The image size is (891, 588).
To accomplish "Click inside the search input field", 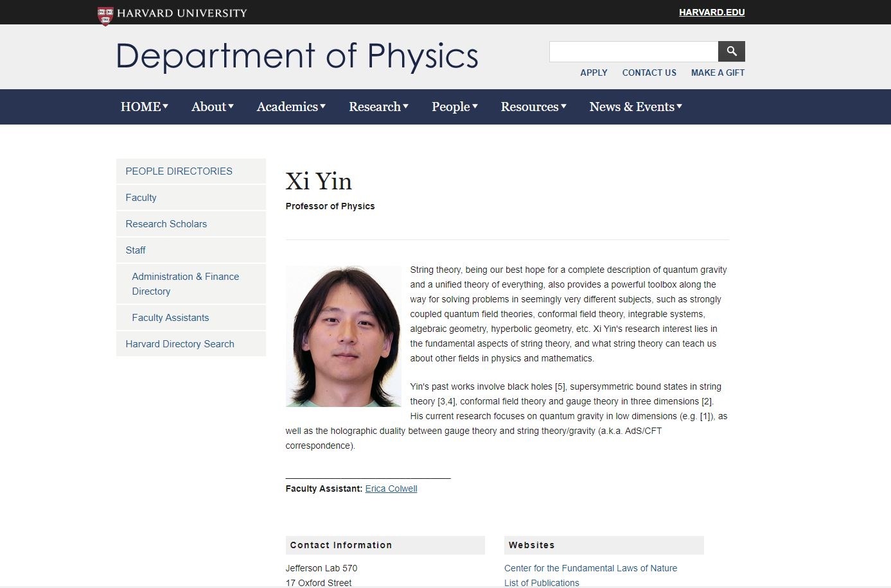I will [x=633, y=51].
